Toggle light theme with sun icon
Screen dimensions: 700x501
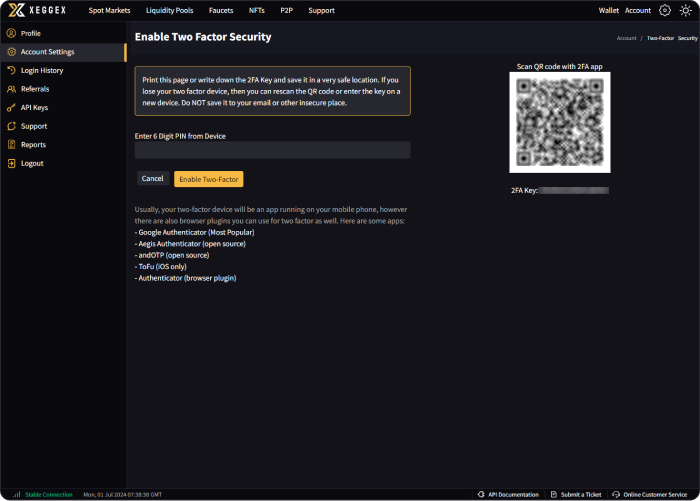[x=685, y=10]
